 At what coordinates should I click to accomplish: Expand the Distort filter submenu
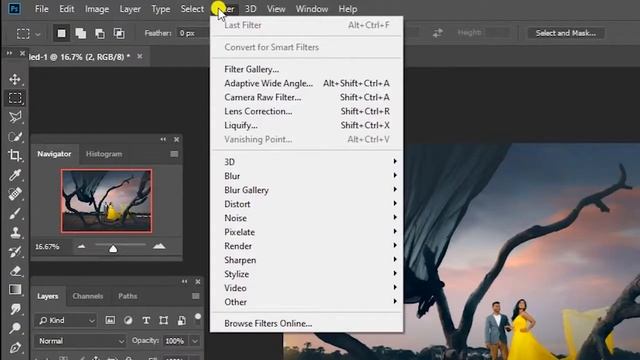pyautogui.click(x=307, y=204)
